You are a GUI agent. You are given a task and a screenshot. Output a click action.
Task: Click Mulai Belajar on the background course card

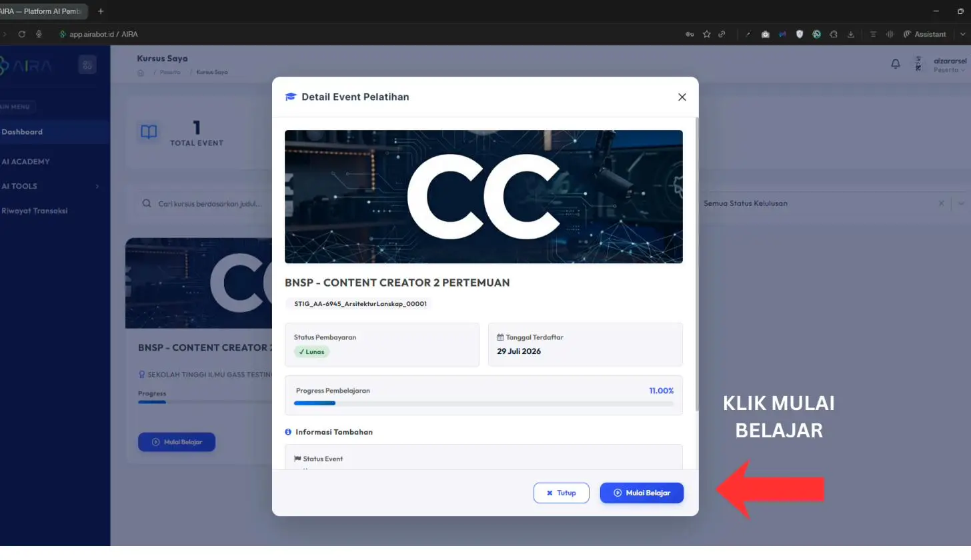click(177, 442)
